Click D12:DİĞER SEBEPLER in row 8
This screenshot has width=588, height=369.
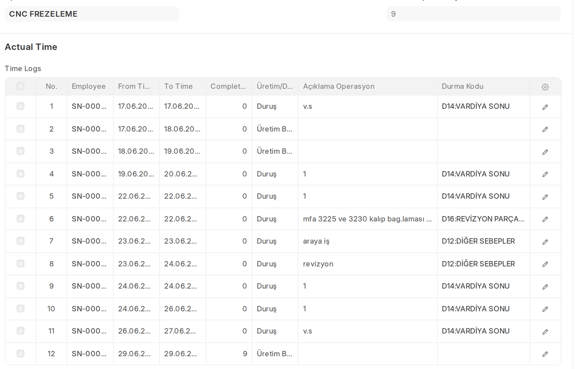(484, 264)
